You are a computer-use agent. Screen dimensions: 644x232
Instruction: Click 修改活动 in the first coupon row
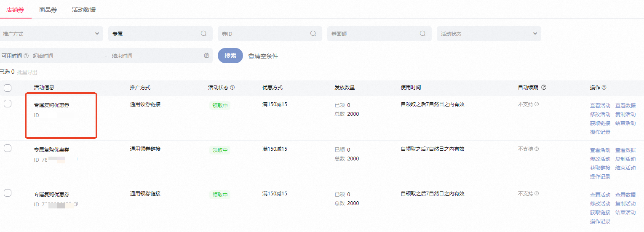[x=600, y=115]
